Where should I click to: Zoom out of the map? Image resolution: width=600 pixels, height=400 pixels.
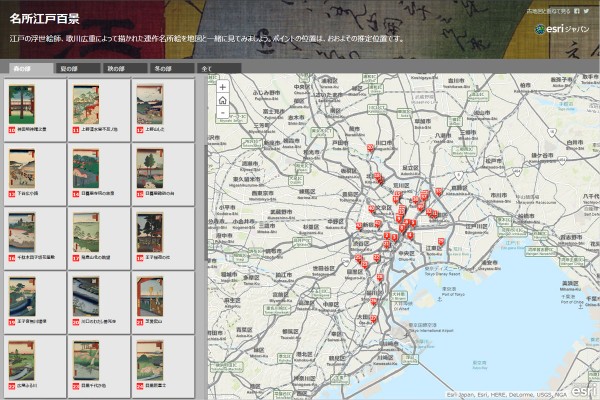coord(222,113)
